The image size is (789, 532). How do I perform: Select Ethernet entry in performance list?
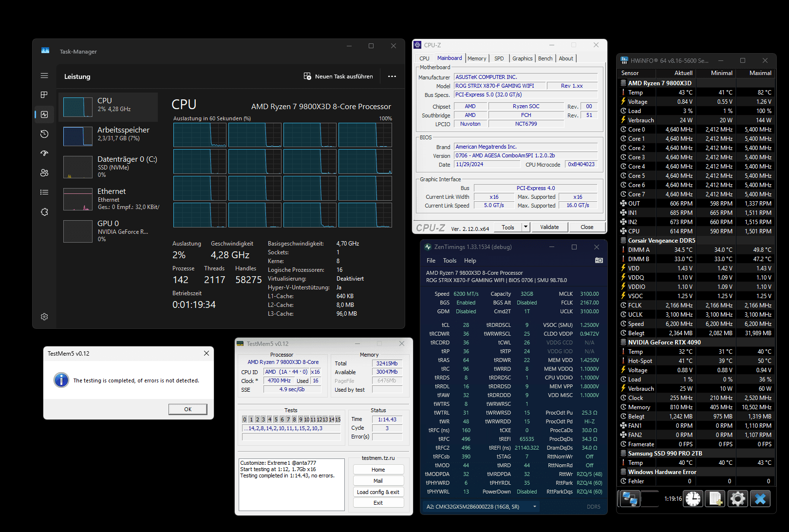pos(108,199)
